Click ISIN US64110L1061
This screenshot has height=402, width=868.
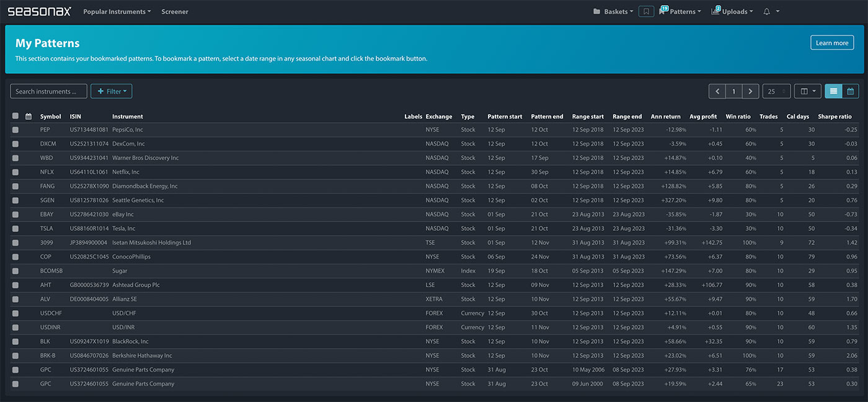coord(89,172)
